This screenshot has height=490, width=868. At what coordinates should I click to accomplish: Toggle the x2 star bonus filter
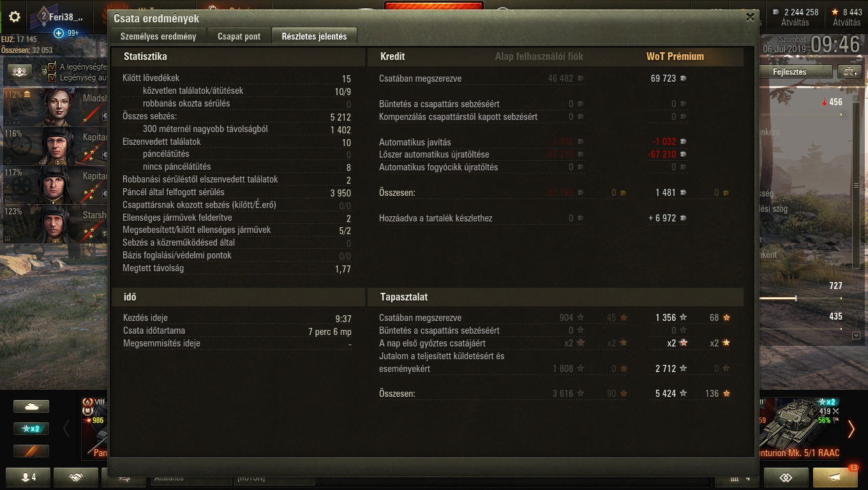click(31, 429)
